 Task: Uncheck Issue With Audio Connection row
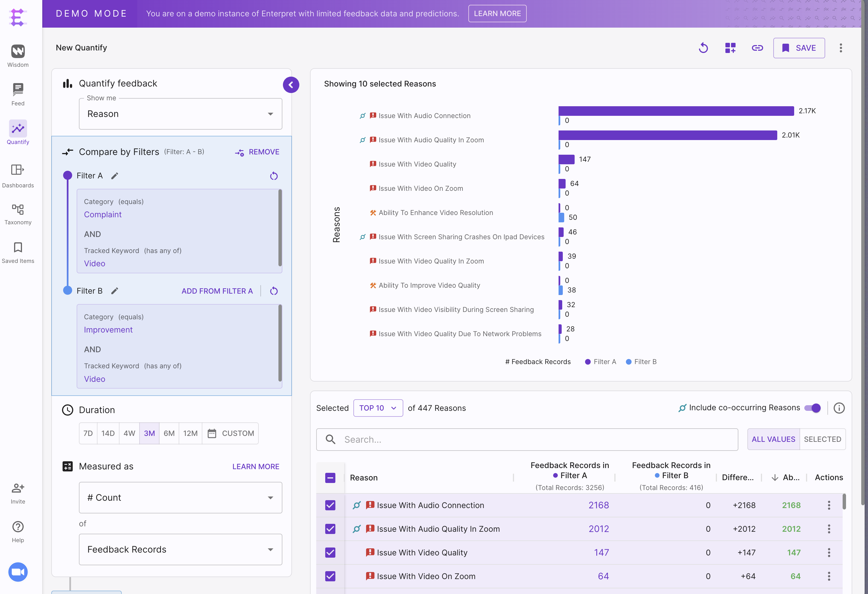(x=330, y=505)
